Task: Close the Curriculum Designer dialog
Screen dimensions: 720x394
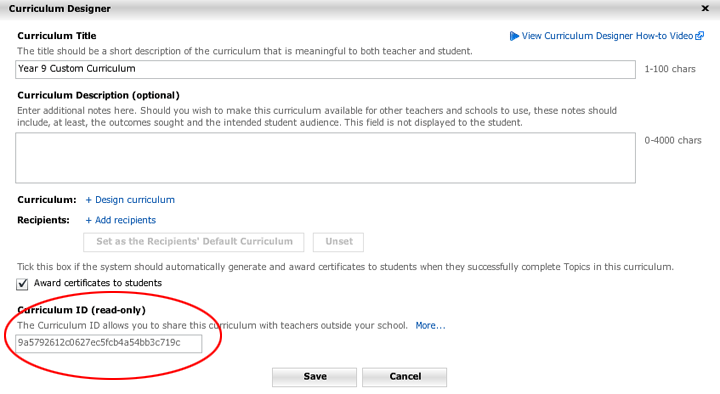Action: tap(705, 8)
